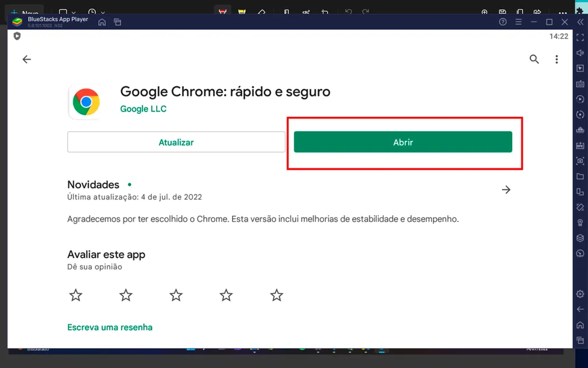
Task: Open the BlueStacks help question mark icon
Action: pyautogui.click(x=503, y=22)
